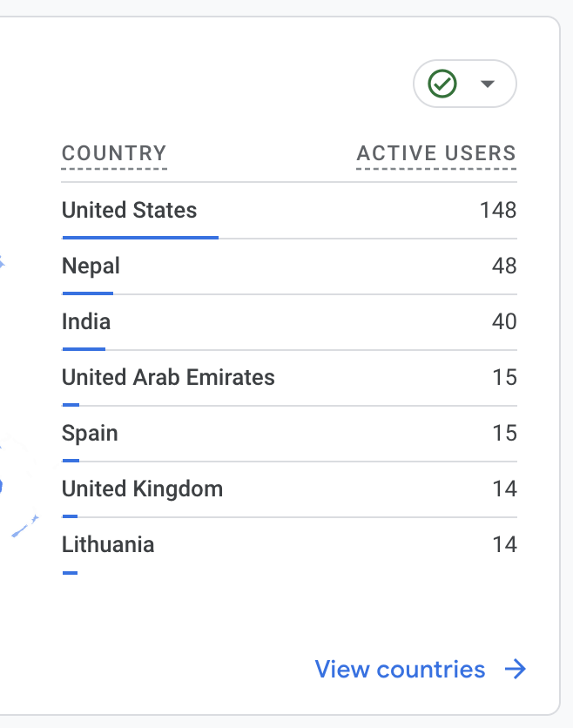
Task: Open the View countries link
Action: coord(400,669)
